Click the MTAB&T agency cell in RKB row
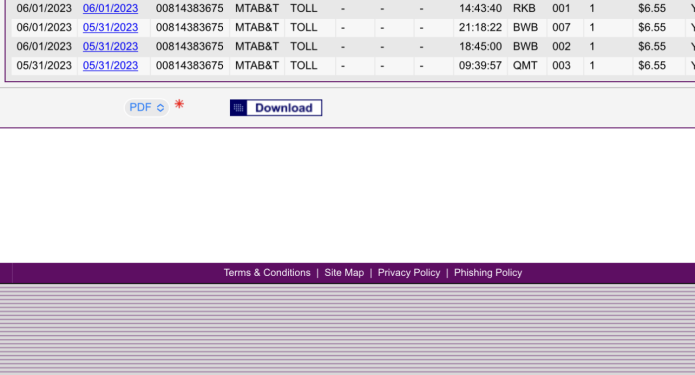The width and height of the screenshot is (695, 375). pyautogui.click(x=257, y=8)
